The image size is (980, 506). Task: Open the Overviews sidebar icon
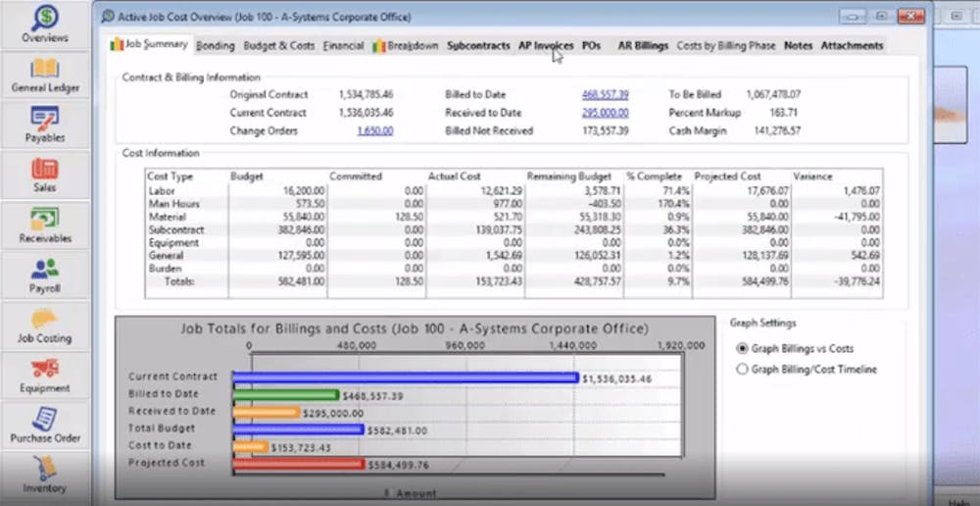[45, 18]
